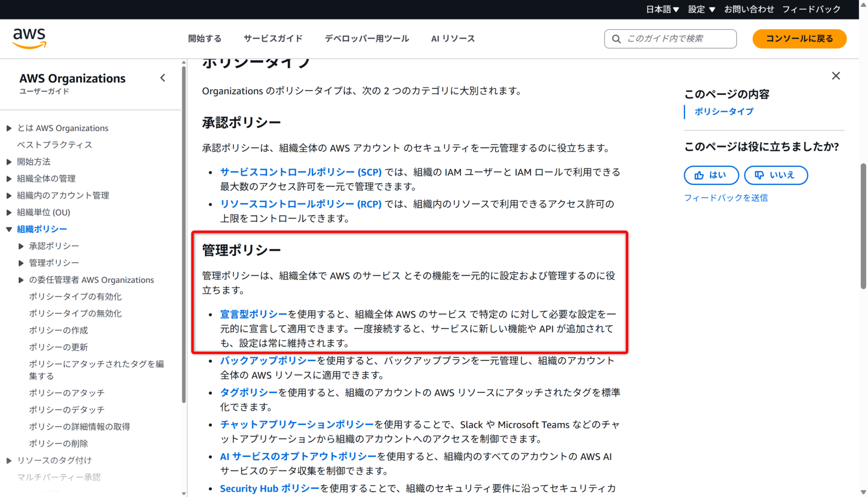
Task: Click the search magnifier icon
Action: [x=616, y=39]
